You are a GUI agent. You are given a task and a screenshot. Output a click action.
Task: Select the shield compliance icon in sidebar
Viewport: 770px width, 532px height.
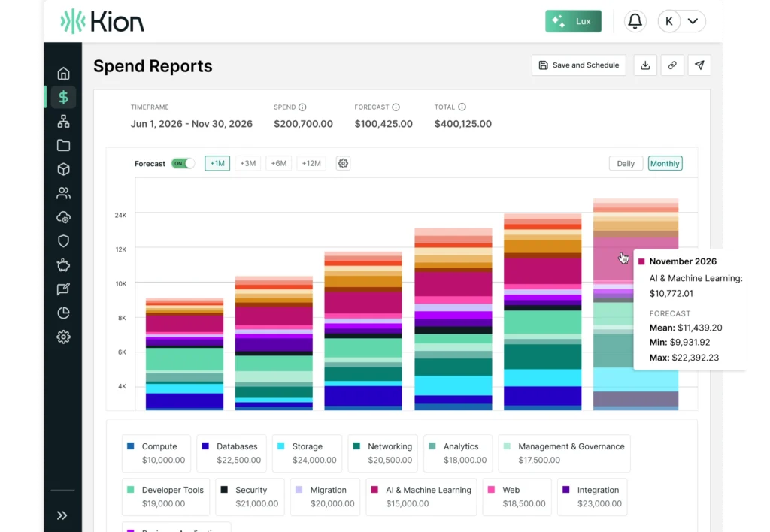tap(63, 241)
